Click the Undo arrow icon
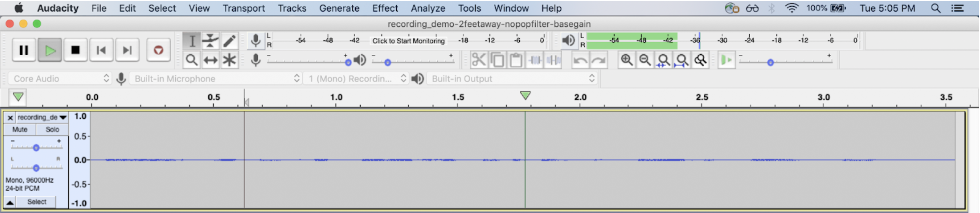Viewport: 980px width, 213px height. (580, 60)
